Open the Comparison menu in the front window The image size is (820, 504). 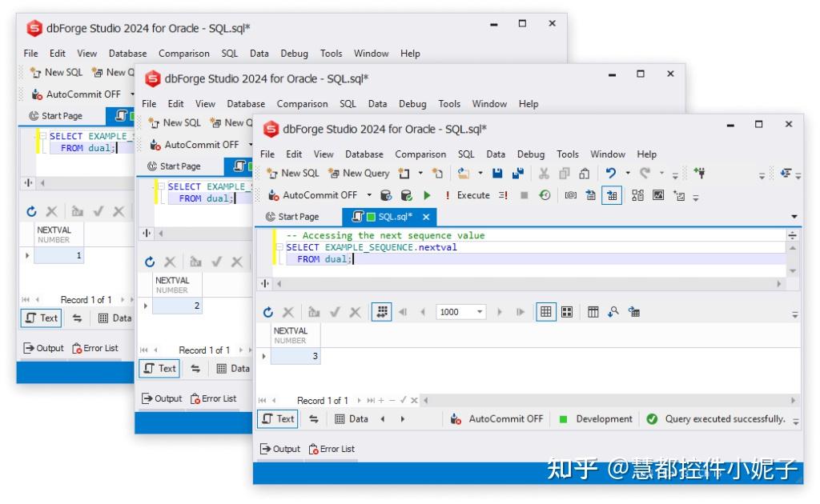pos(420,154)
